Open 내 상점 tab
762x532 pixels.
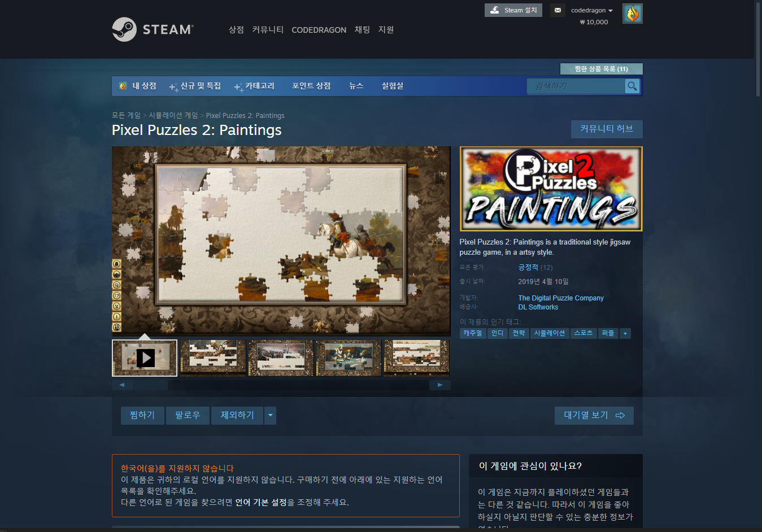138,86
